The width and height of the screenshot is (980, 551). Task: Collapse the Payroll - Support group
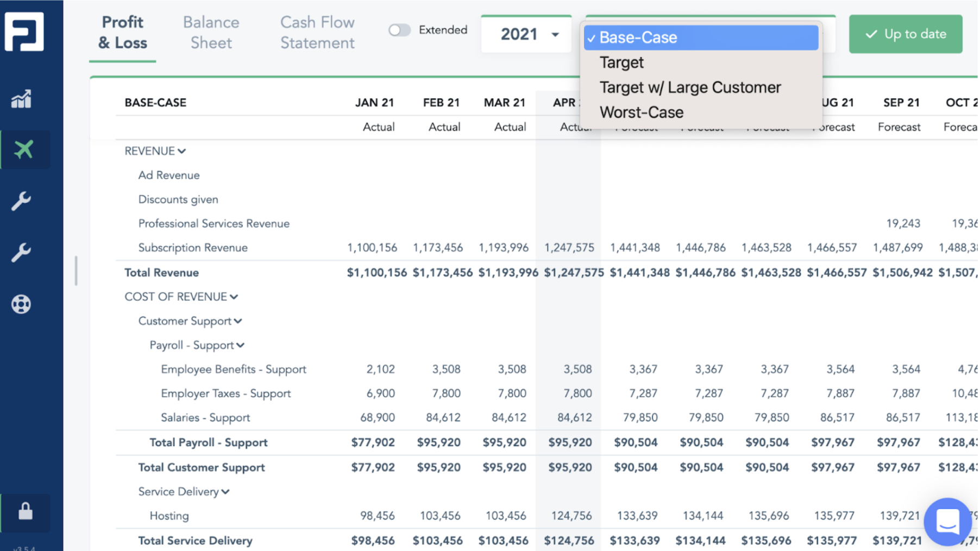pos(241,345)
